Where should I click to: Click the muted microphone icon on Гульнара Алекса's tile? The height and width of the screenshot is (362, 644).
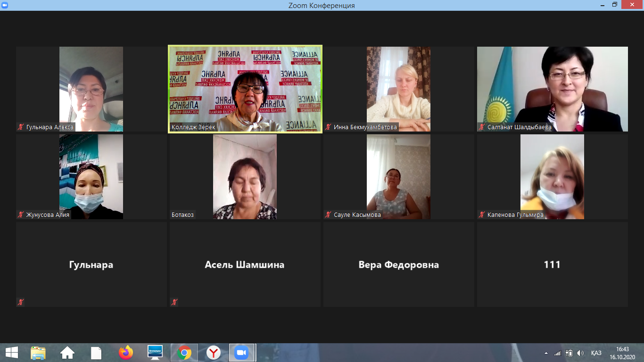(21, 127)
